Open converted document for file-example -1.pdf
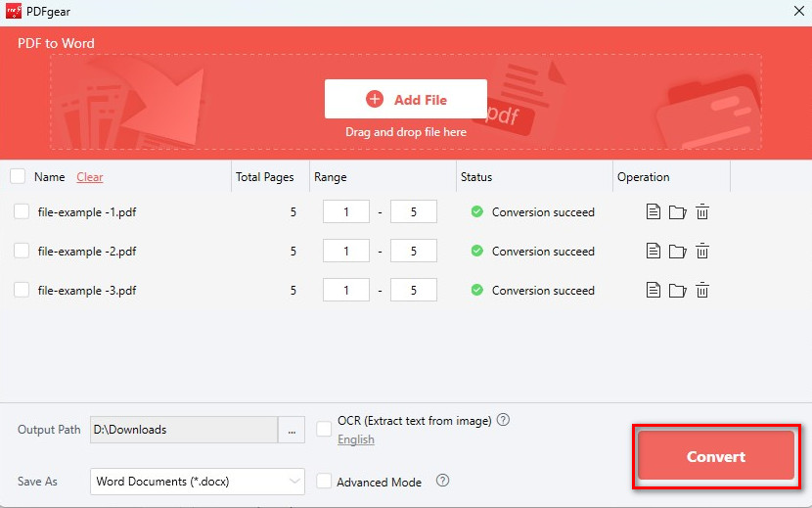 pos(654,212)
